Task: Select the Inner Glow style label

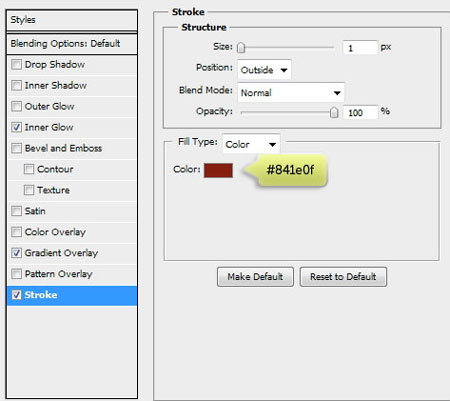Action: pyautogui.click(x=49, y=127)
